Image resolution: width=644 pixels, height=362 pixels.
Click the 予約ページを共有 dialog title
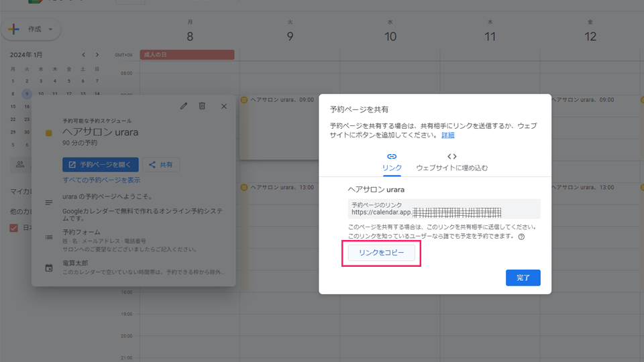point(359,109)
